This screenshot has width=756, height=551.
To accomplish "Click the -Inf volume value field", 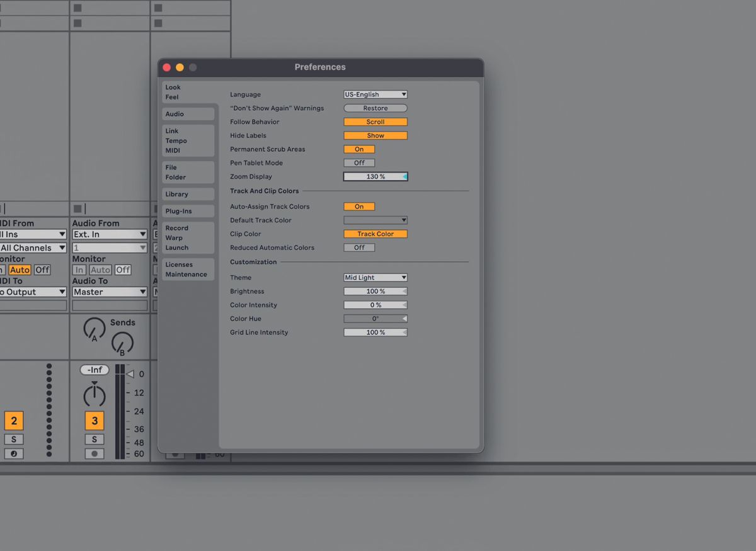I will (94, 370).
